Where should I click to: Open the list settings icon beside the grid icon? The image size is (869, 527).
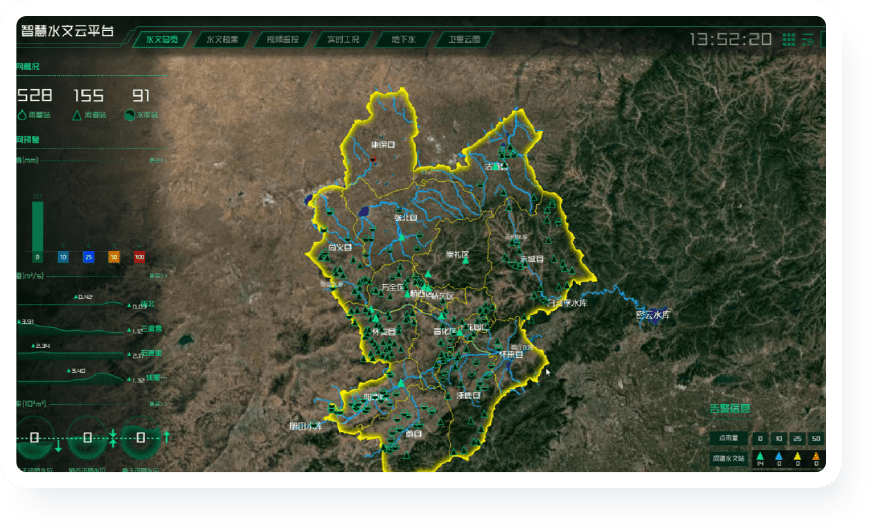coord(807,39)
